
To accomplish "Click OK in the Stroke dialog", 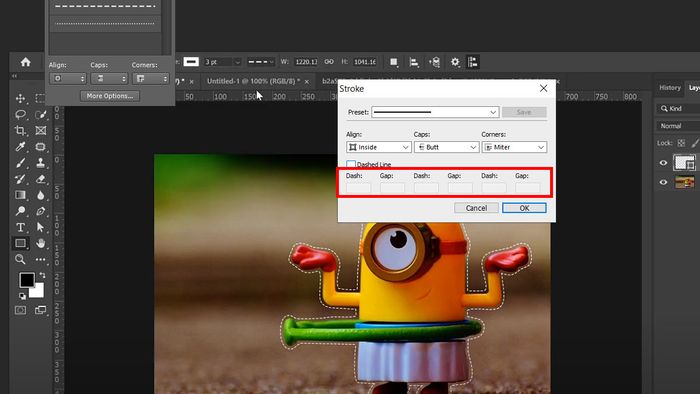I will (524, 208).
